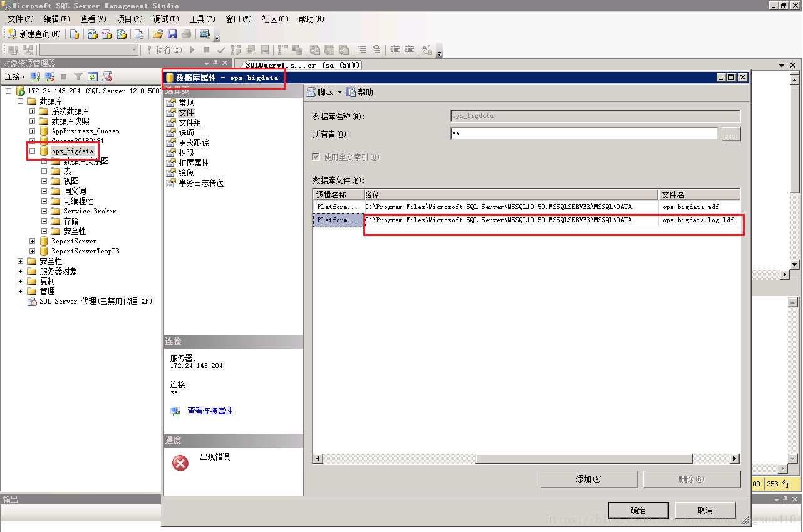Click the Comment Out Lines icon in query toolbar
Image resolution: width=803 pixels, height=532 pixels.
362,49
